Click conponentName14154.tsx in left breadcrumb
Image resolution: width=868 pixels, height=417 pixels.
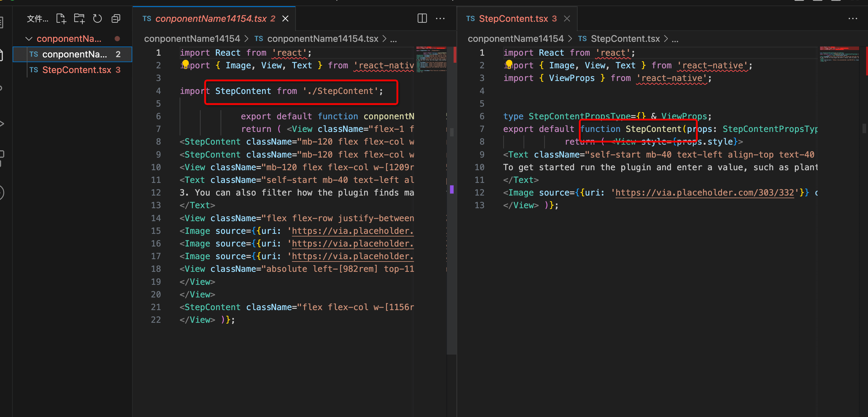point(322,39)
